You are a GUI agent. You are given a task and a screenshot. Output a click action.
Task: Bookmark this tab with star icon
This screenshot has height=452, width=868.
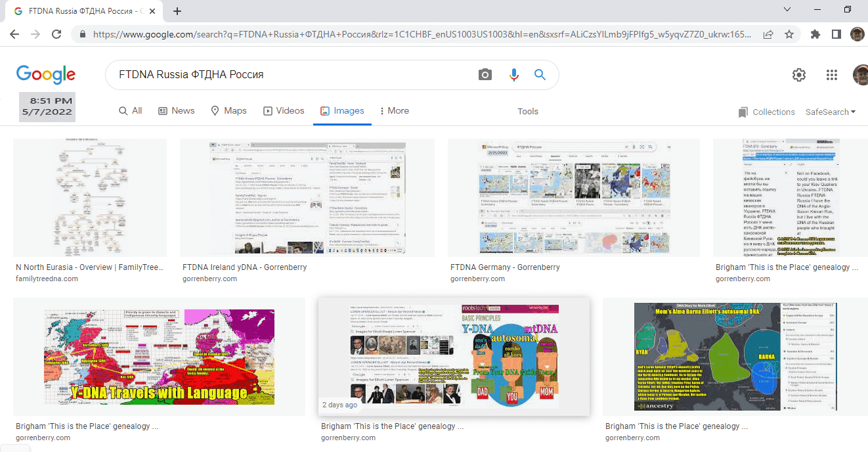(x=789, y=34)
